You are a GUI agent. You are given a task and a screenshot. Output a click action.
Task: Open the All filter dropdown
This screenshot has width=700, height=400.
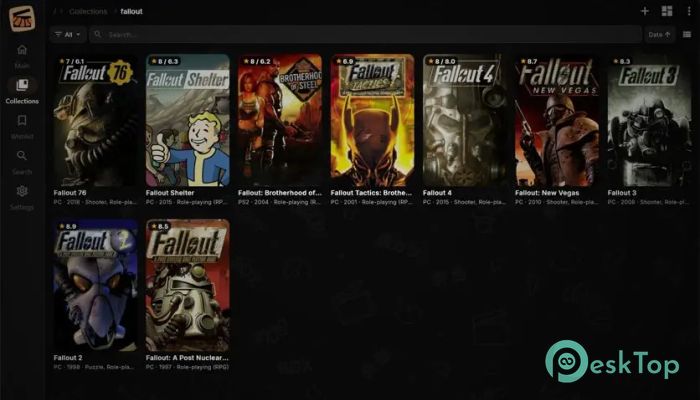(68, 34)
